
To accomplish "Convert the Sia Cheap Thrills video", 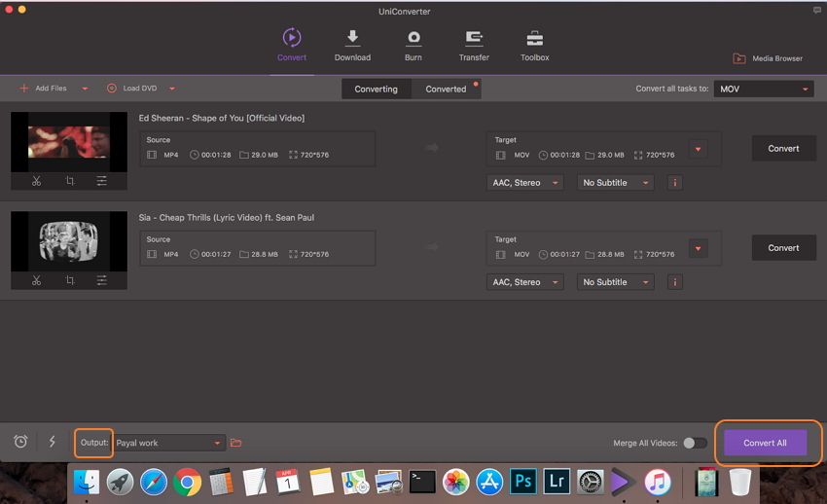I will point(784,248).
